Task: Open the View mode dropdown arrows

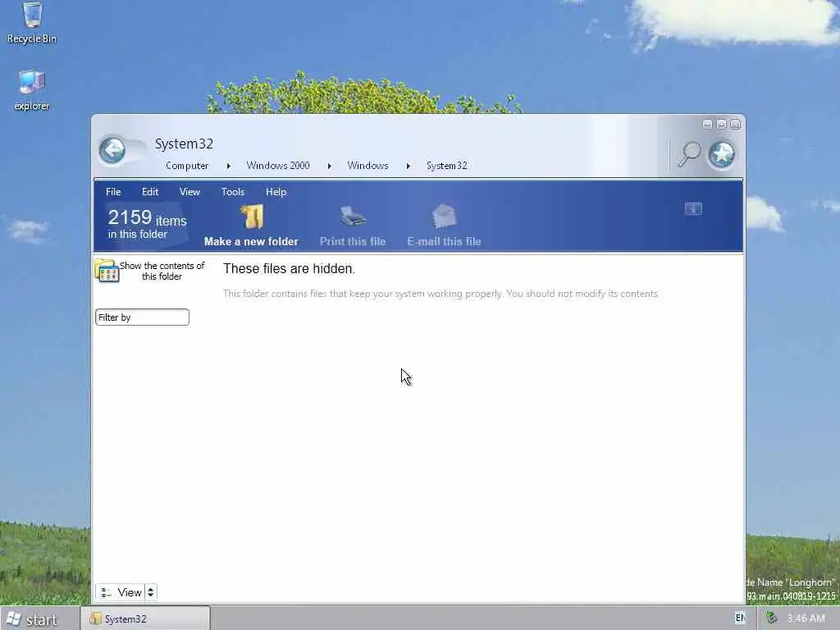Action: click(151, 592)
